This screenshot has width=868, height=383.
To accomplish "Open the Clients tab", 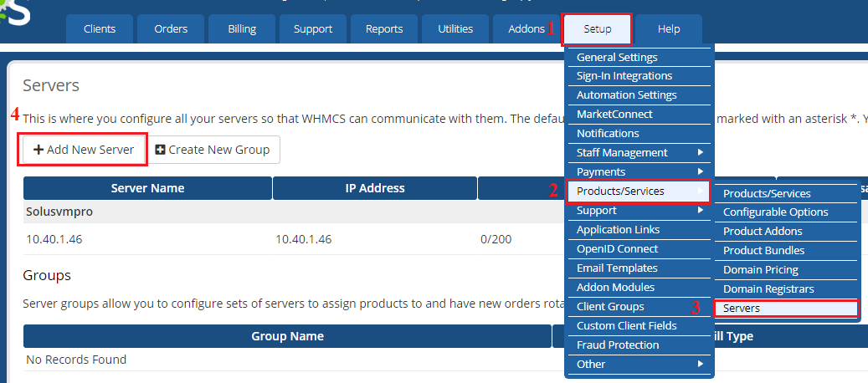I will [100, 29].
